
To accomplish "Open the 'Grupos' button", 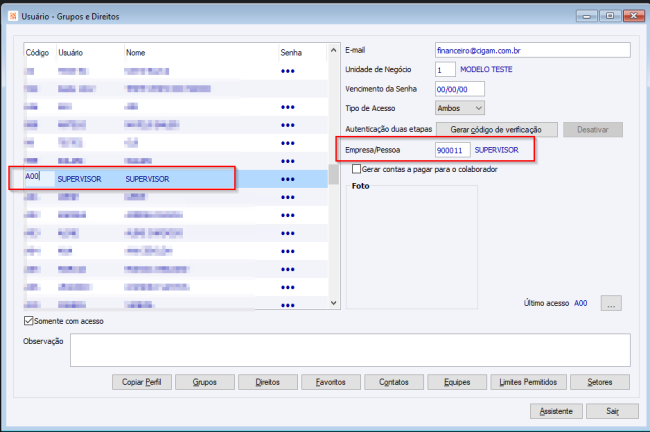I will (x=205, y=382).
